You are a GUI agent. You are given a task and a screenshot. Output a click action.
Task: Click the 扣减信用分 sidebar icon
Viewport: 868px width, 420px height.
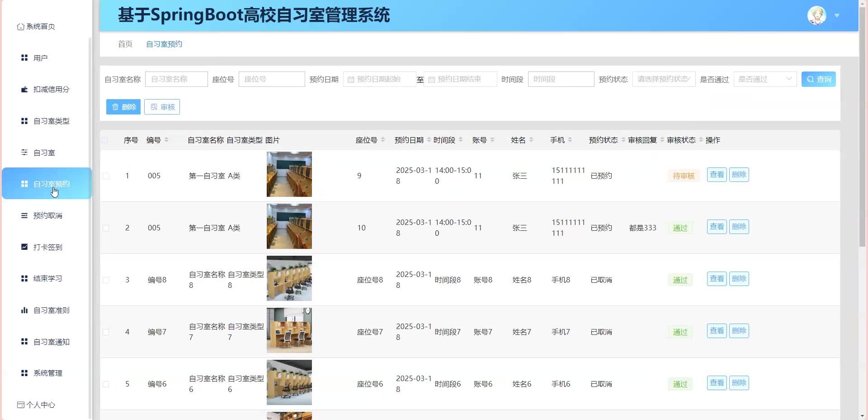(x=24, y=90)
